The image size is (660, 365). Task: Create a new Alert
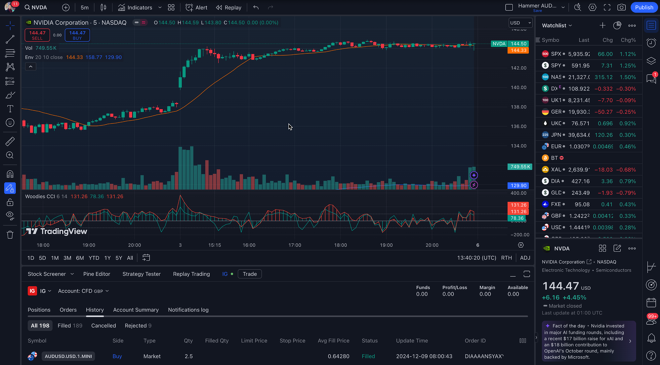click(x=197, y=8)
